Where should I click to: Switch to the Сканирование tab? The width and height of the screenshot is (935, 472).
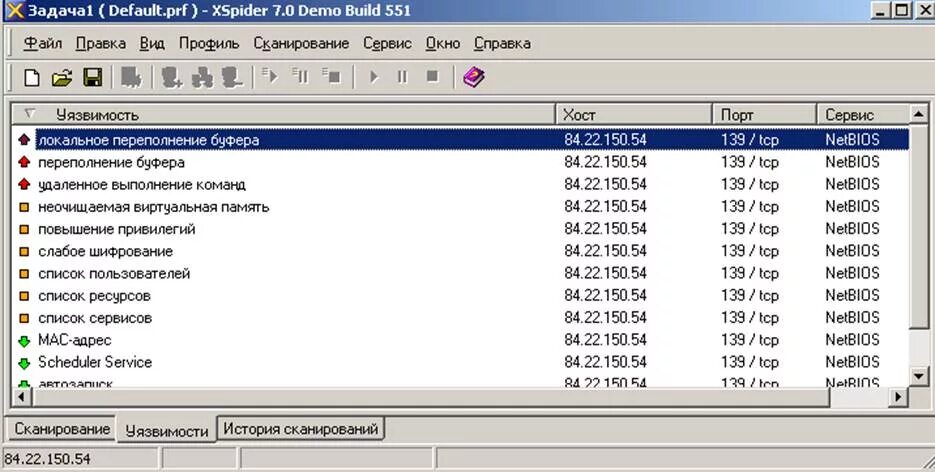tap(62, 428)
